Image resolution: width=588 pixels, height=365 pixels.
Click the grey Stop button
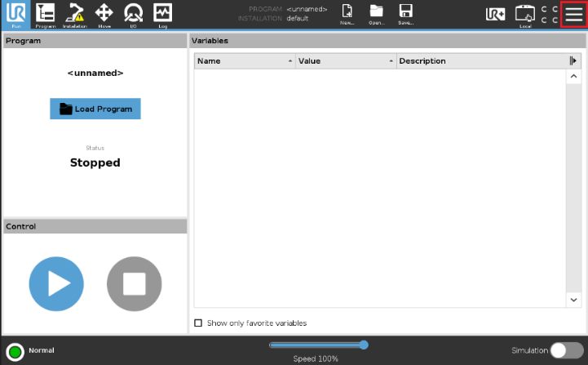point(135,284)
